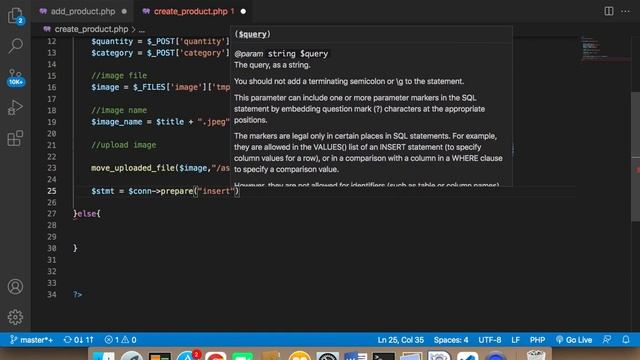This screenshot has height=360, width=640.
Task: Open the Search view in activity bar
Action: [16, 46]
